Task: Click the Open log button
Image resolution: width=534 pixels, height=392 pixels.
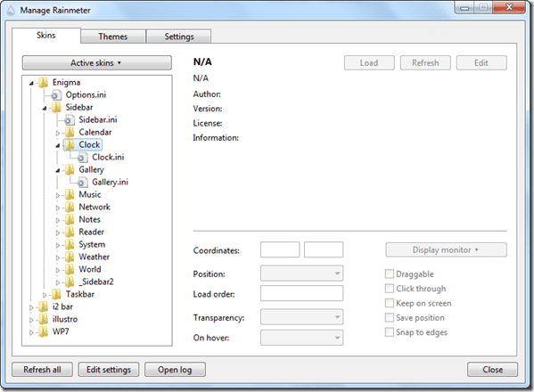Action: [x=175, y=370]
